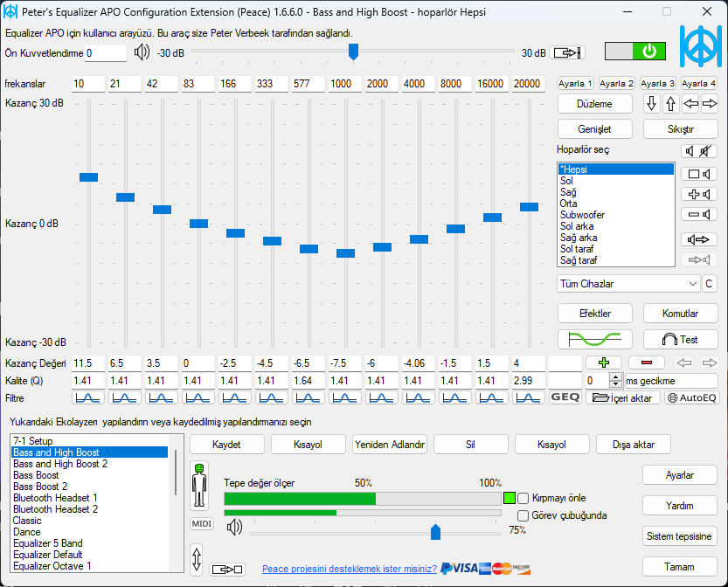Click the Dışa aktar export button
Image resolution: width=728 pixels, height=587 pixels.
tap(634, 445)
